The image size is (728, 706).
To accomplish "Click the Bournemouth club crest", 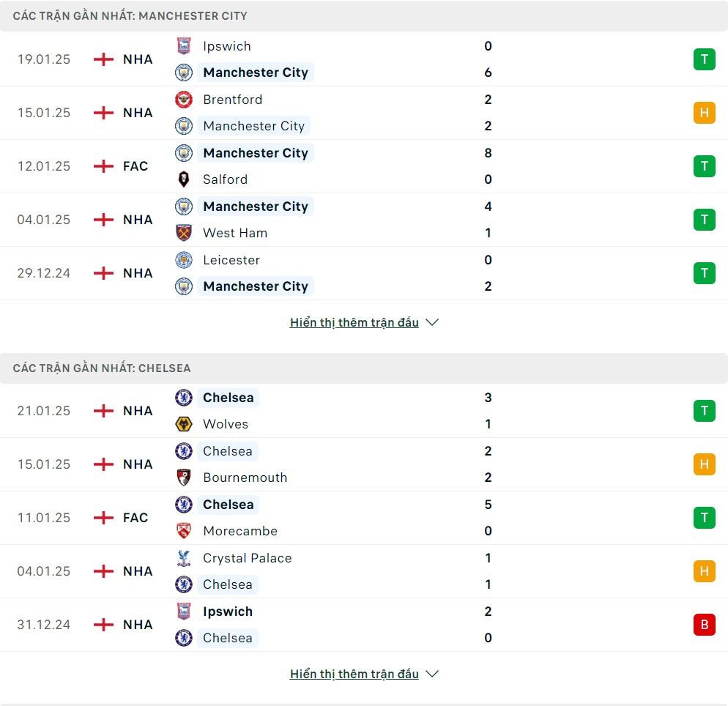I will coord(184,478).
